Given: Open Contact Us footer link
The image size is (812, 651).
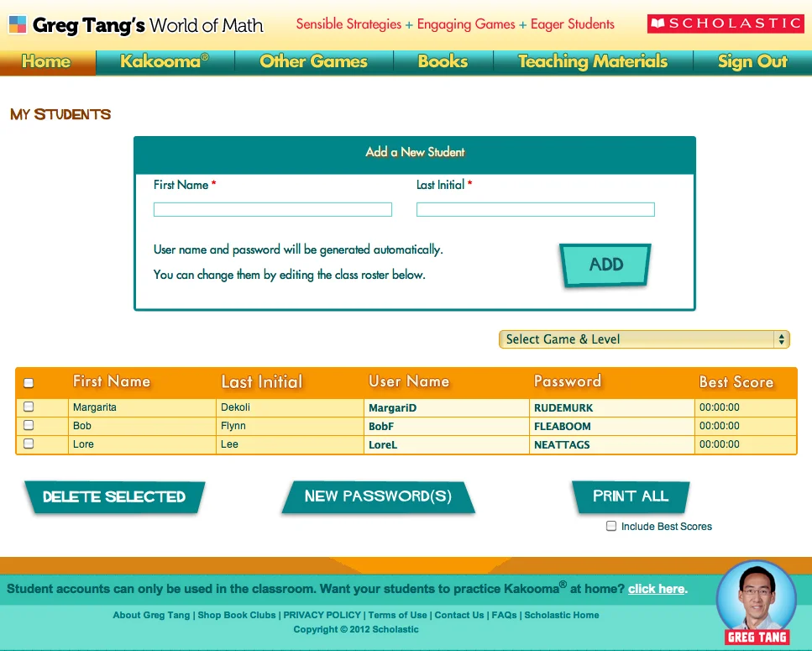Looking at the screenshot, I should tap(459, 615).
